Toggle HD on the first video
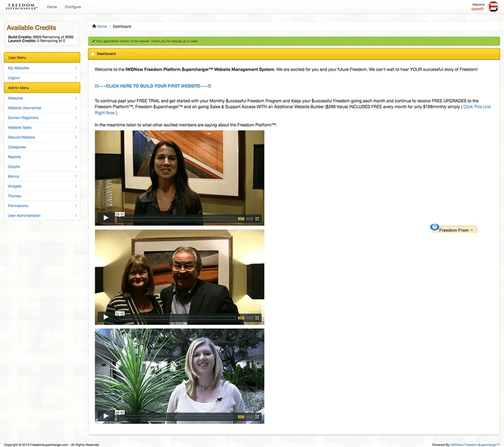The image size is (504, 447). [x=250, y=219]
